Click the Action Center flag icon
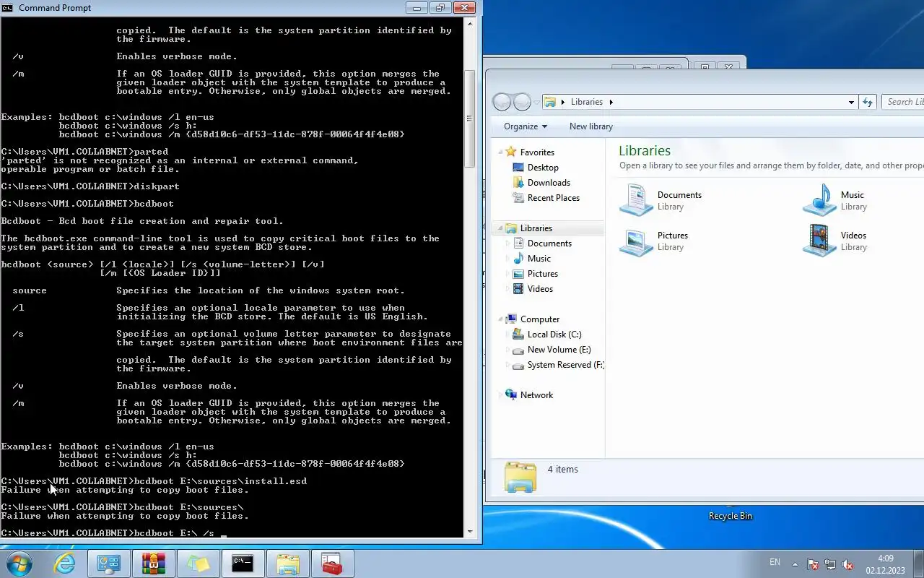Image resolution: width=924 pixels, height=578 pixels. (x=813, y=564)
